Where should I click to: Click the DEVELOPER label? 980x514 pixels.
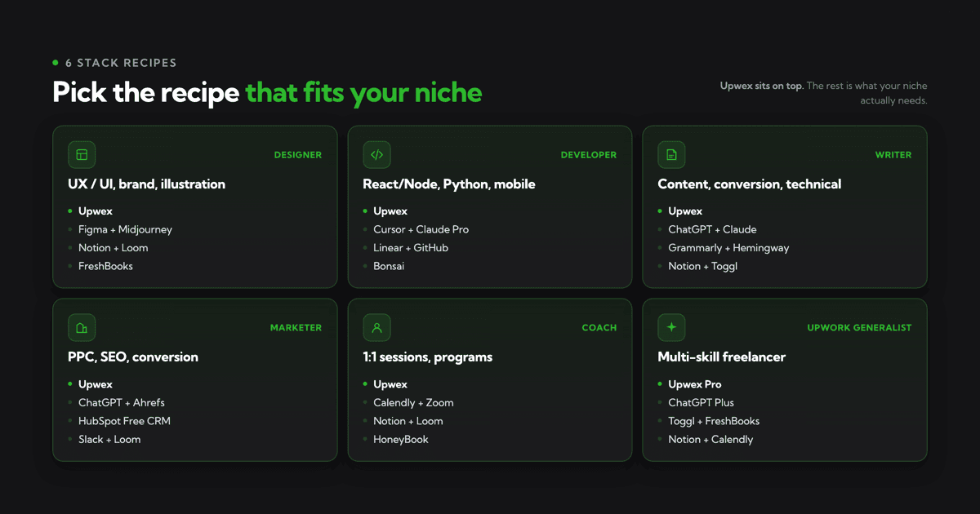tap(589, 155)
